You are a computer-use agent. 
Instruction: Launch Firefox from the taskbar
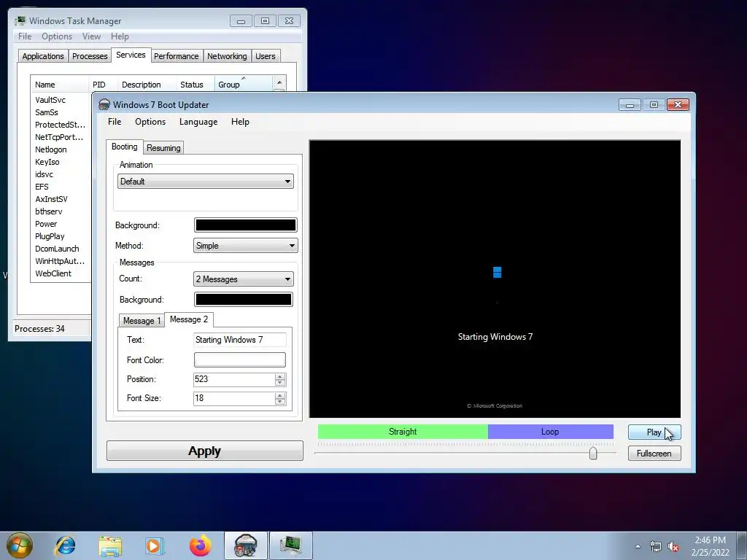[200, 545]
